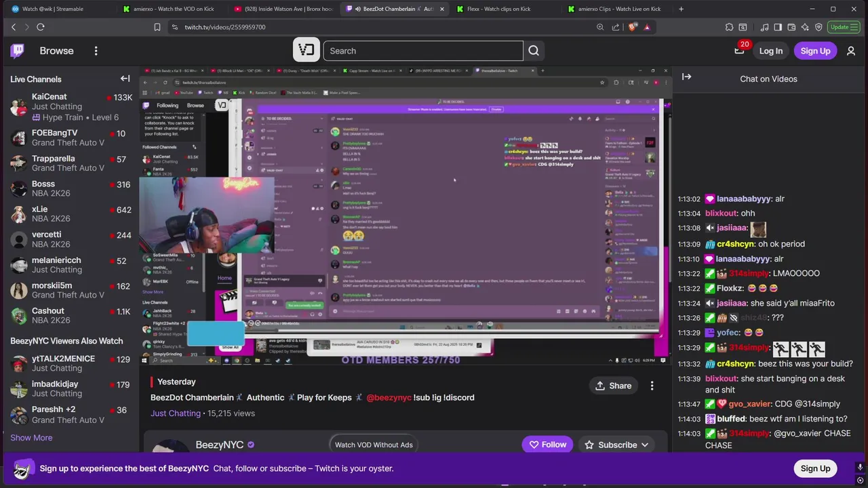Click the Follow button for BeezyNYC

pos(548,445)
